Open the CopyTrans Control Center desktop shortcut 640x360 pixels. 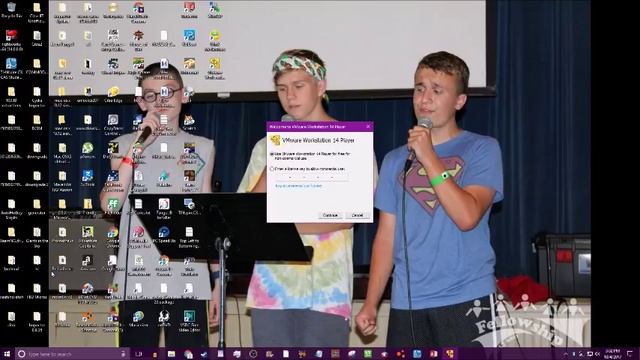tap(113, 124)
